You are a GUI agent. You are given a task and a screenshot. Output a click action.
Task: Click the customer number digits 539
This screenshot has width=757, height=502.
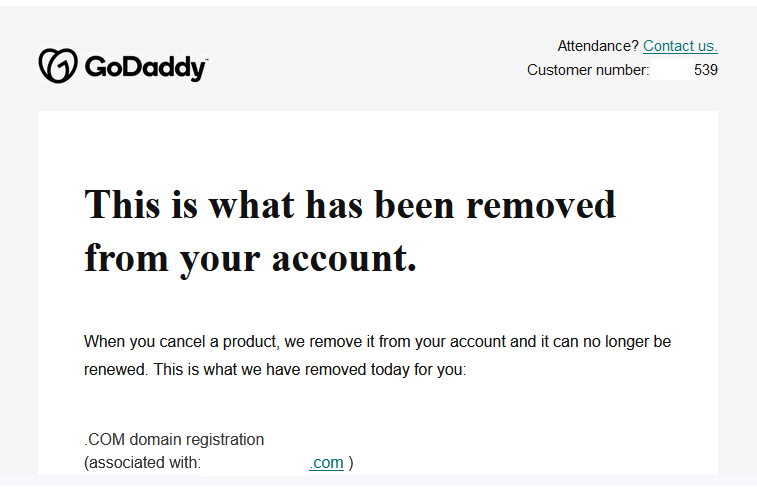point(705,70)
